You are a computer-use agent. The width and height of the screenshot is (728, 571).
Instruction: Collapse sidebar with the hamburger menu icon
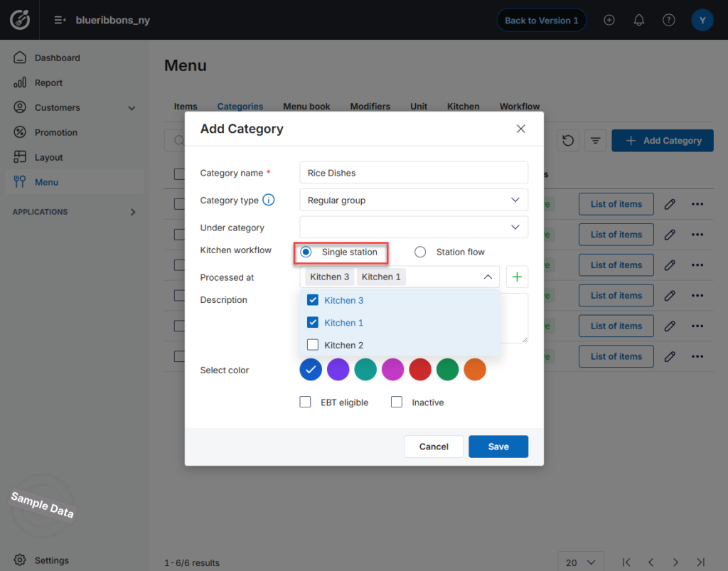click(60, 20)
